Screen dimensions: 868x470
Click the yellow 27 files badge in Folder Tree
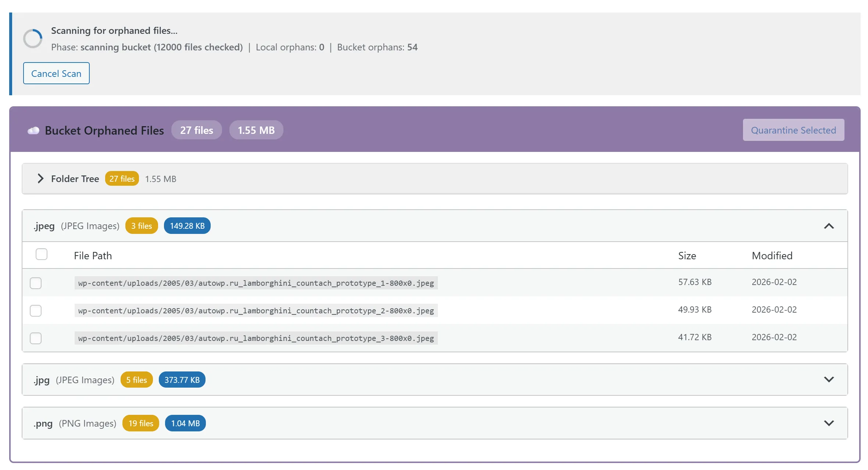pyautogui.click(x=122, y=179)
